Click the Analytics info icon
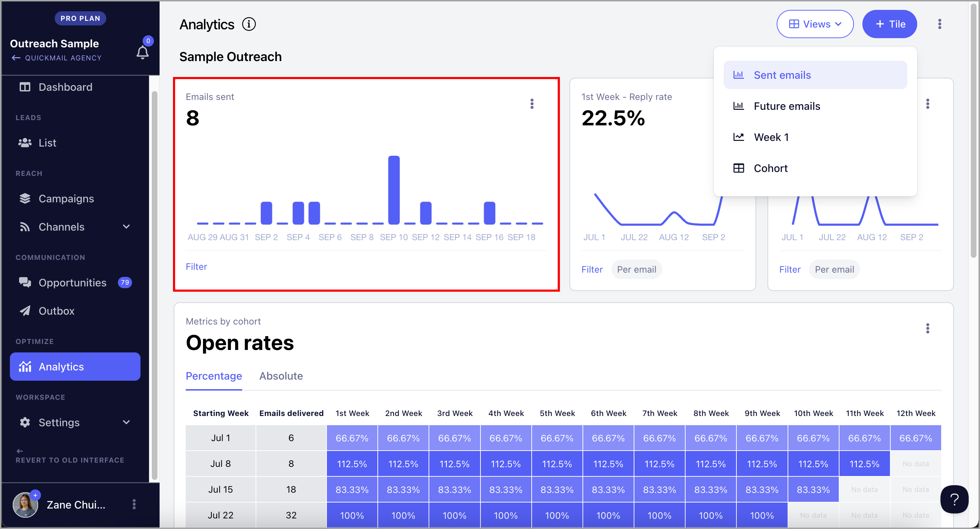The width and height of the screenshot is (980, 529). (249, 24)
